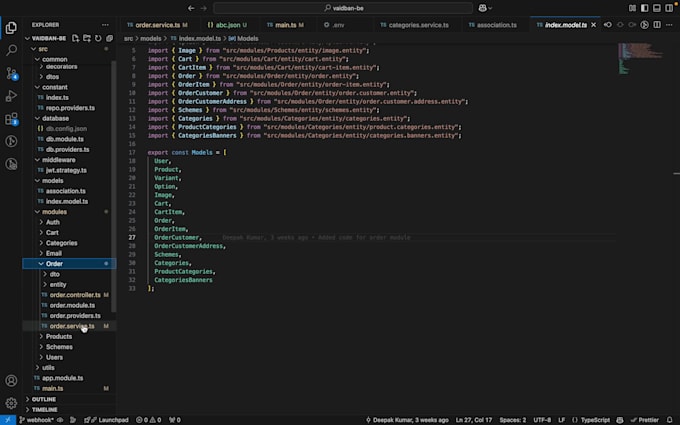Open the Explorer view in activity bar
680x425 pixels.
click(x=11, y=28)
